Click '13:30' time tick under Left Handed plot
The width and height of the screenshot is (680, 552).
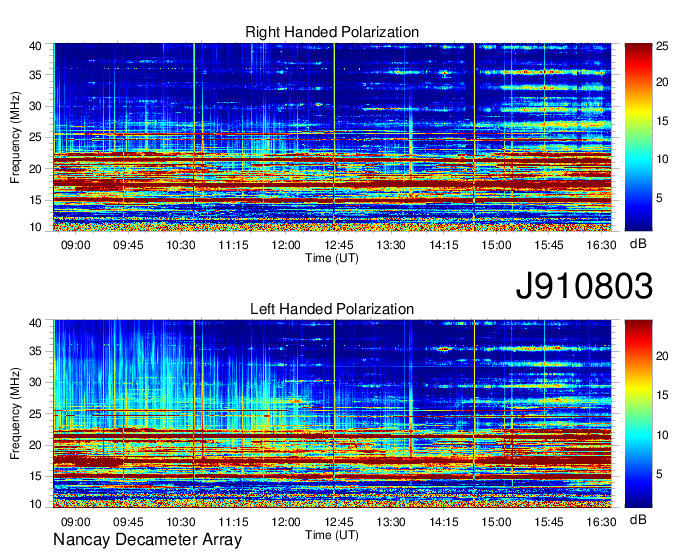(x=391, y=522)
